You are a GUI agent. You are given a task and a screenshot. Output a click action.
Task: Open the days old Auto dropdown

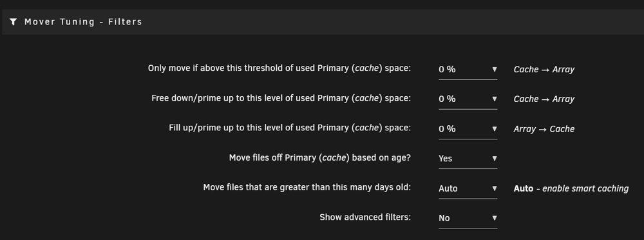coord(468,188)
